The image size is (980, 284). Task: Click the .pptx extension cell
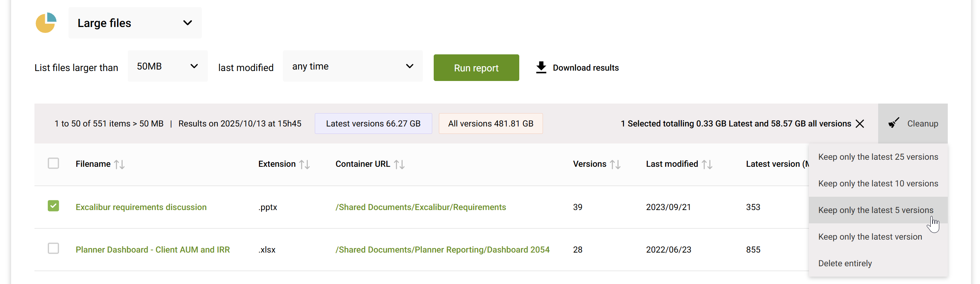(267, 207)
